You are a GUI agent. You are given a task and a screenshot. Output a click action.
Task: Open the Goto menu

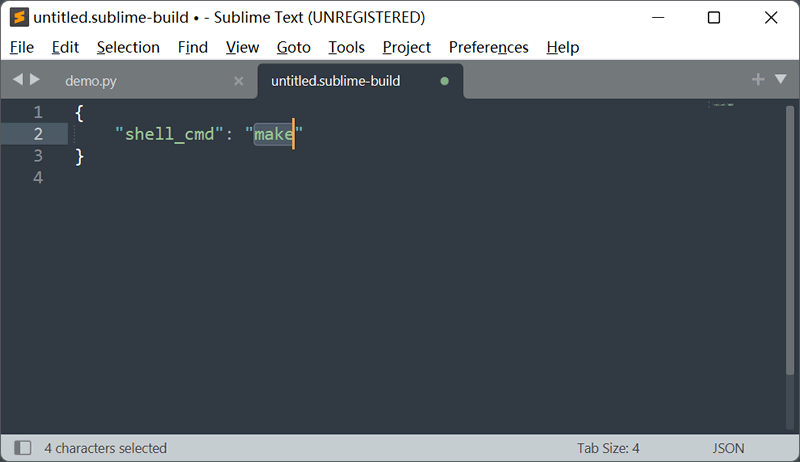point(293,47)
